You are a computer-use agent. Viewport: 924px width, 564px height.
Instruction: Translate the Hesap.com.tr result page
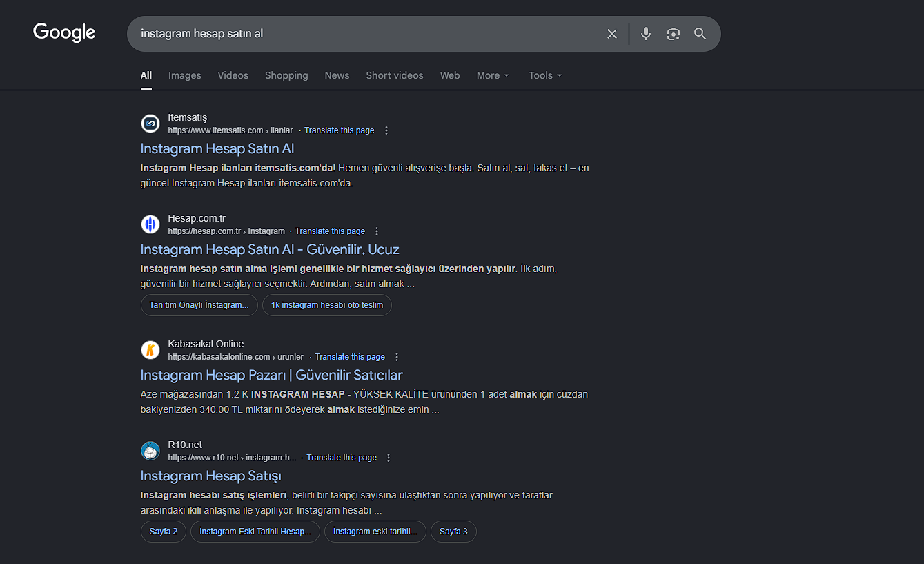click(330, 231)
